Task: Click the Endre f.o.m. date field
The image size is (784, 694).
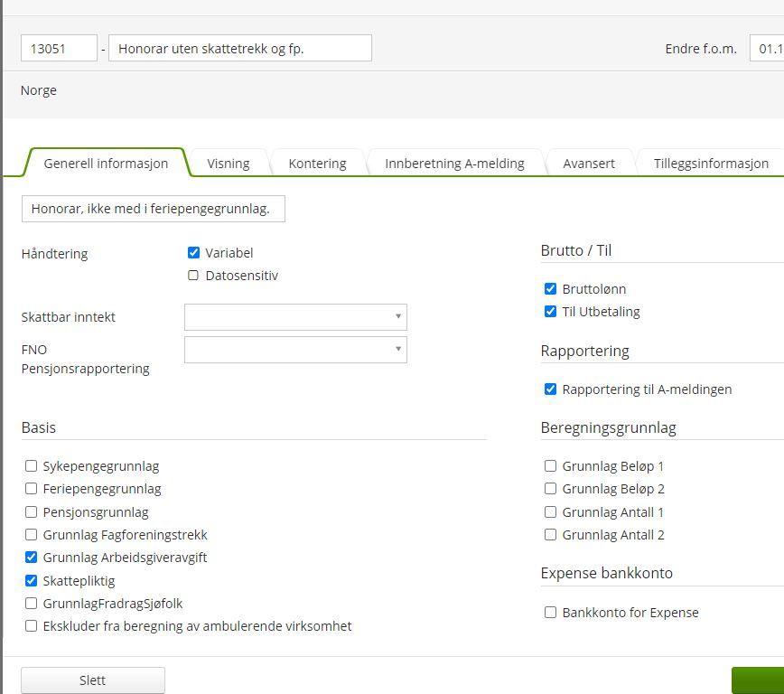Action: pos(767,48)
